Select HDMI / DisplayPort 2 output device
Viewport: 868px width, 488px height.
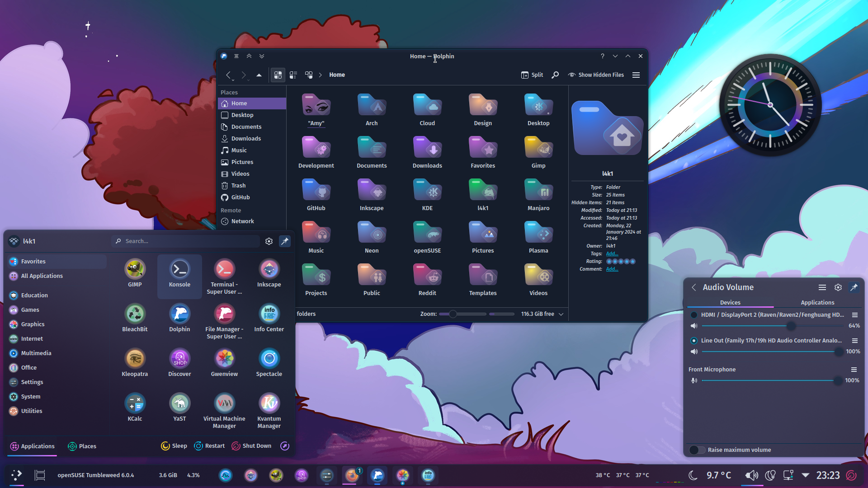(x=693, y=315)
